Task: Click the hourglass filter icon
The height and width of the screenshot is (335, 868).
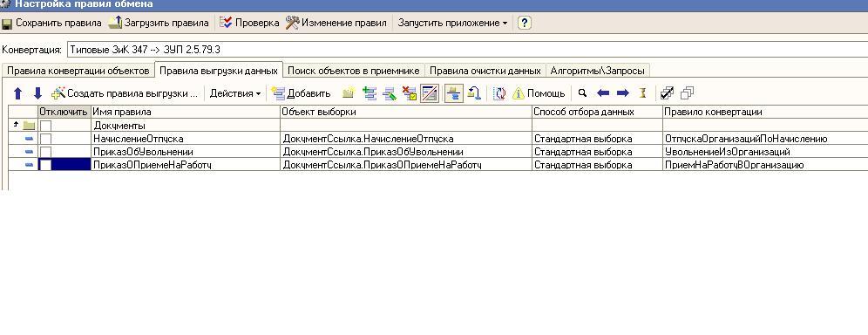Action: click(642, 93)
